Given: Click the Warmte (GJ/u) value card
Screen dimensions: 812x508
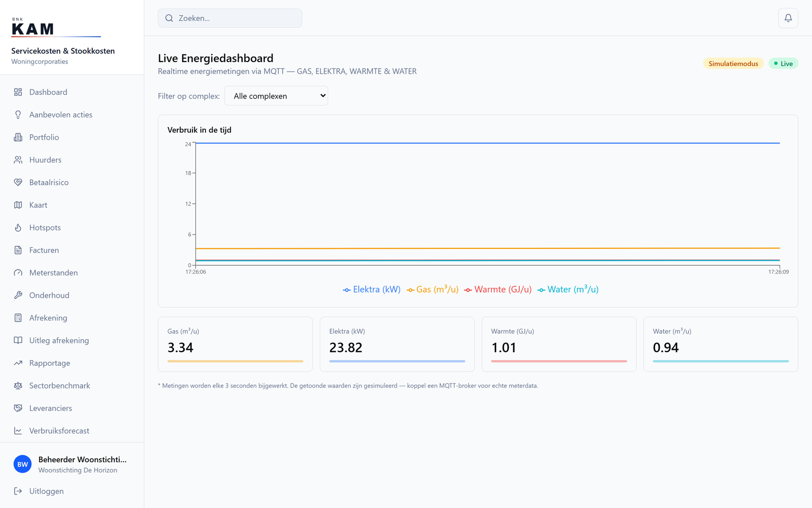Looking at the screenshot, I should point(559,344).
